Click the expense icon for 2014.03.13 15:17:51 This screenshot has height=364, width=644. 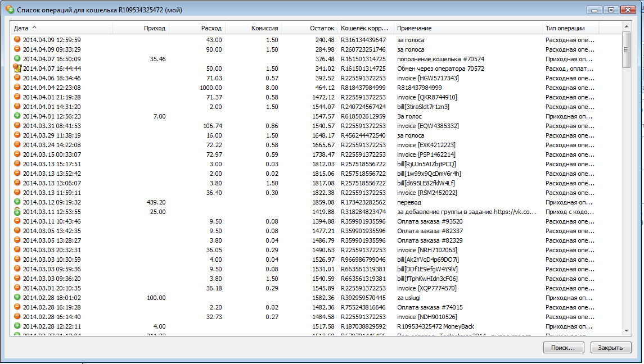(x=17, y=163)
